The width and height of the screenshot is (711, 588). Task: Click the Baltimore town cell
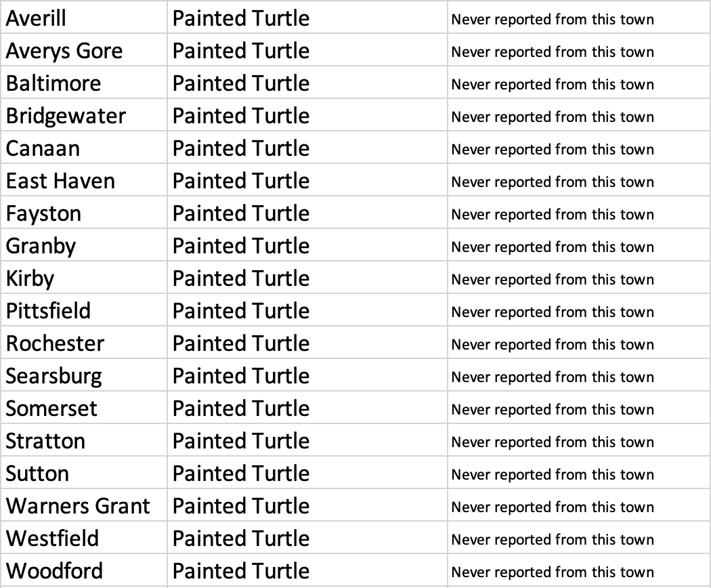click(84, 83)
